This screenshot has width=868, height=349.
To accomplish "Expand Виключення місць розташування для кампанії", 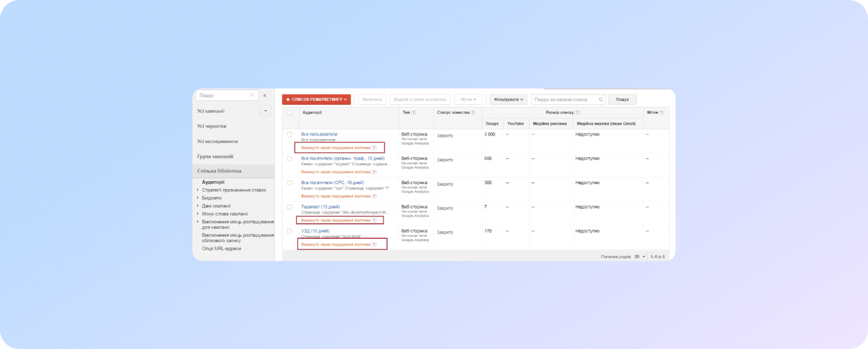I will point(198,222).
